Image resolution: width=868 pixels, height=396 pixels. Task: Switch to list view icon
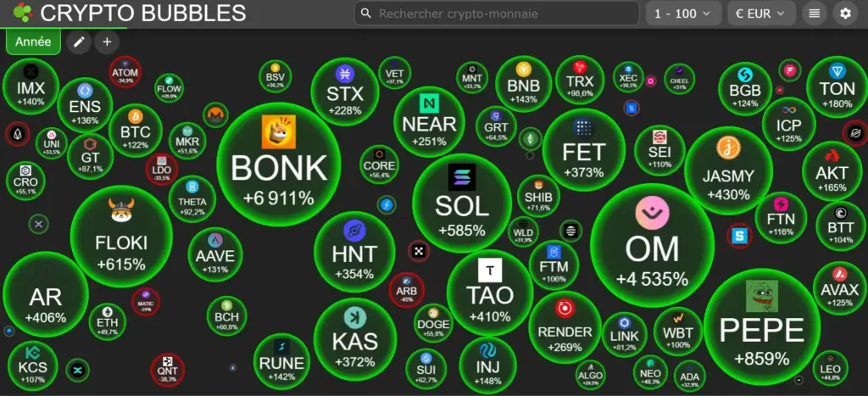pyautogui.click(x=815, y=14)
